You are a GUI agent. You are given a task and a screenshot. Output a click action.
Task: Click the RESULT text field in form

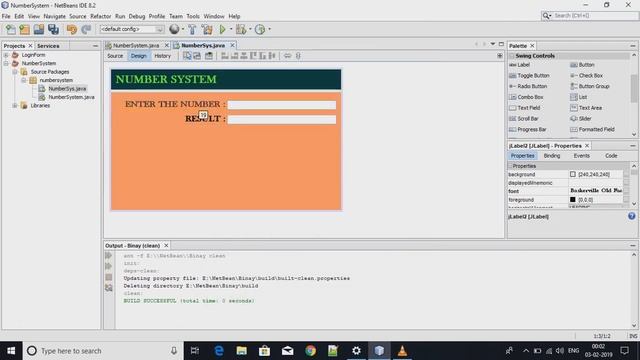282,119
